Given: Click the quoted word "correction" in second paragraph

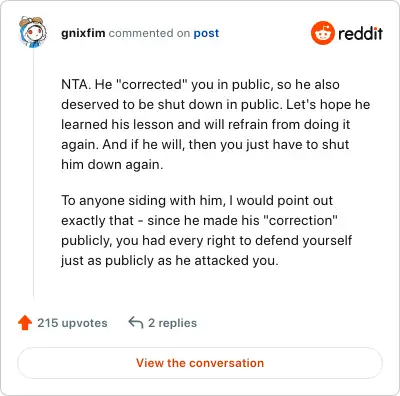Looking at the screenshot, I should [300, 220].
